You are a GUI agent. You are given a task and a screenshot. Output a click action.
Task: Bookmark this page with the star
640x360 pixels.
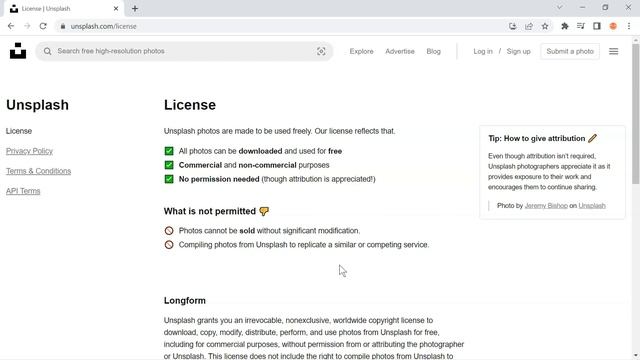point(545,26)
